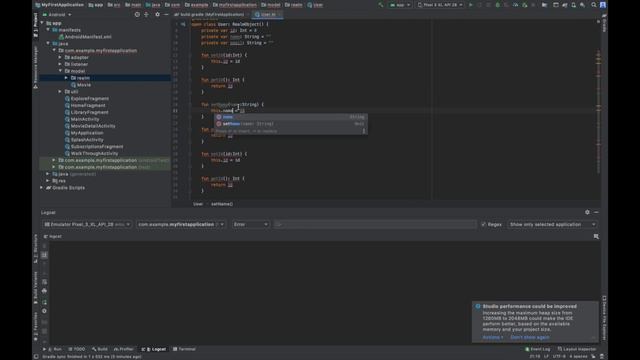Click the info icon on performance notification

(478, 306)
